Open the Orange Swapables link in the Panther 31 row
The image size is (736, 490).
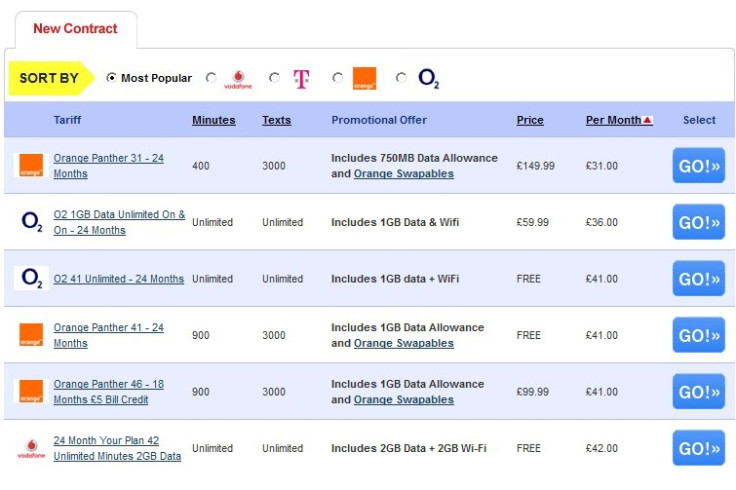[x=404, y=174]
